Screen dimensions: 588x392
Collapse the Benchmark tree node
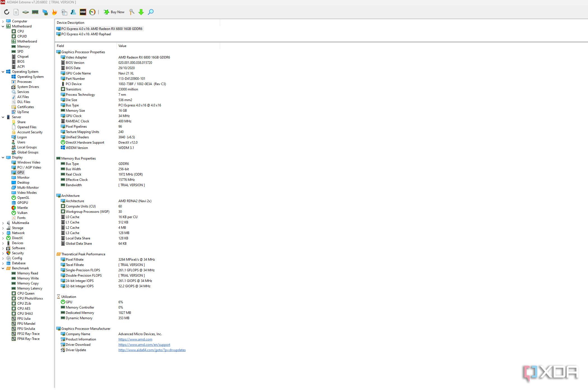pyautogui.click(x=3, y=268)
